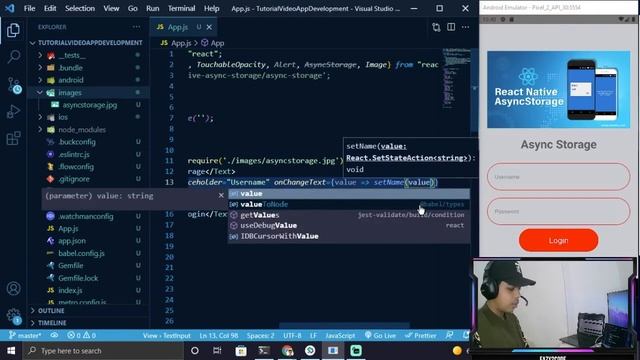
Task: Open index.js in the explorer
Action: point(70,290)
